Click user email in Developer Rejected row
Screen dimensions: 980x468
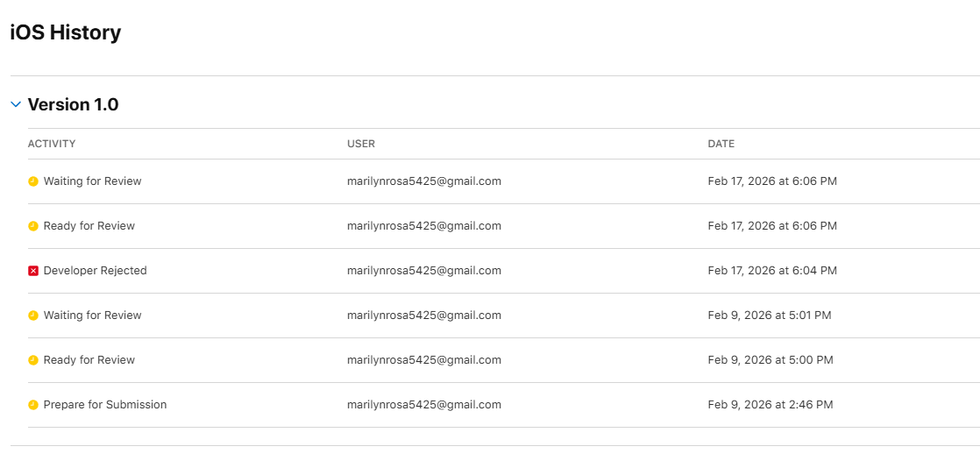pos(424,271)
